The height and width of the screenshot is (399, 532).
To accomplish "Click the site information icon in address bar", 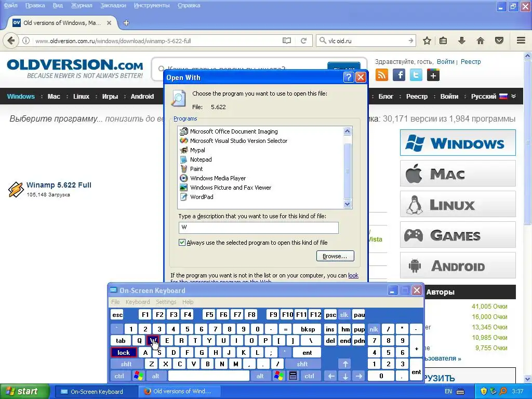I will 26,41.
